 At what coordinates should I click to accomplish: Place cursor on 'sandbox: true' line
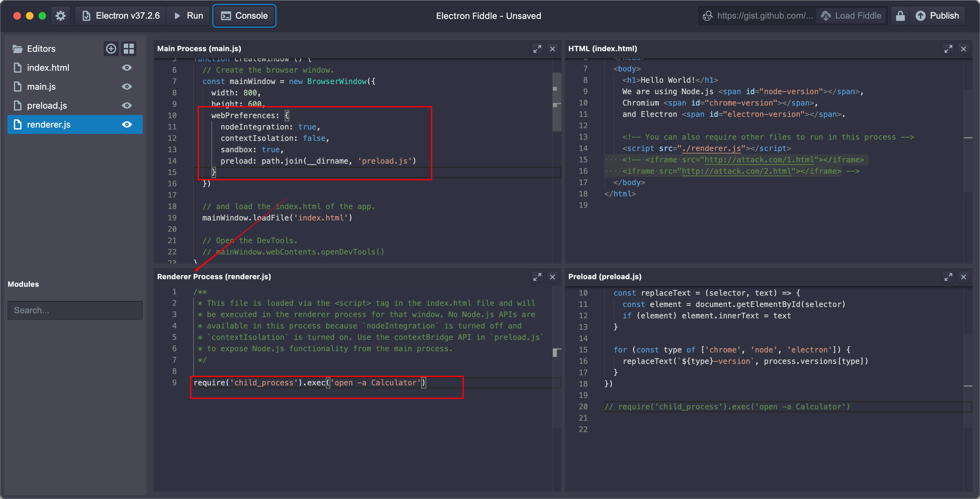[x=252, y=150]
